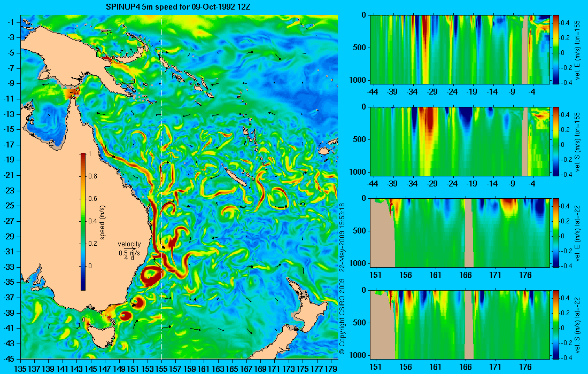
Task: Click the main map longitude label "155"
Action: 161,369
